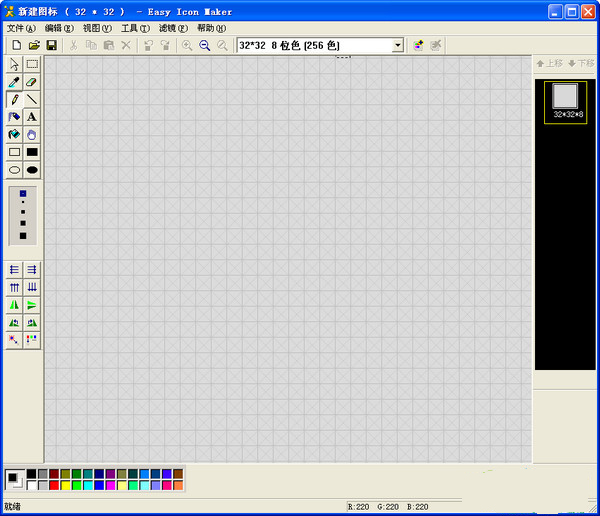Pick the bright green color swatch
The height and width of the screenshot is (516, 600).
[77, 485]
